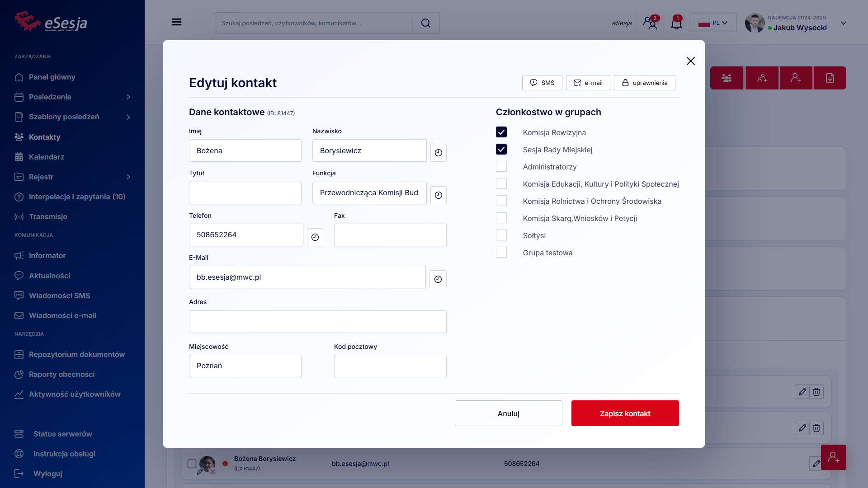Screen dimensions: 868x488
Task: Check the Administratorzy group checkbox
Action: pyautogui.click(x=501, y=166)
